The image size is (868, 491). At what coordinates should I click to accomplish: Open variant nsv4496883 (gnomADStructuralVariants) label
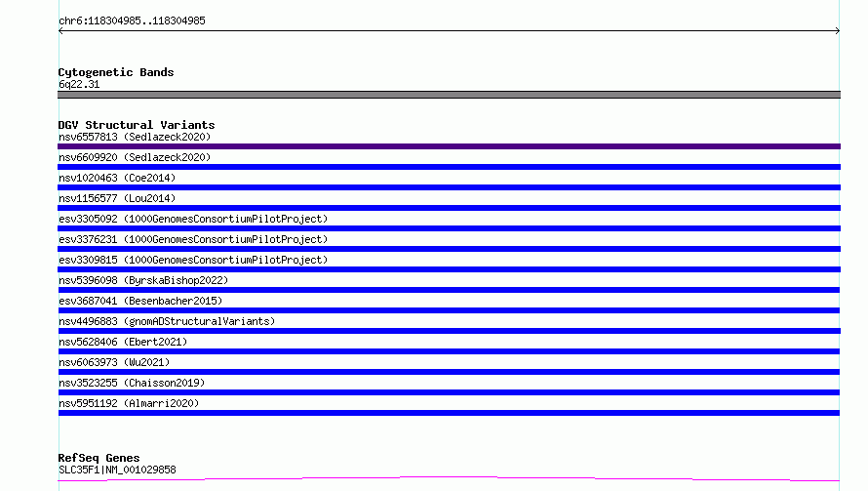point(167,321)
